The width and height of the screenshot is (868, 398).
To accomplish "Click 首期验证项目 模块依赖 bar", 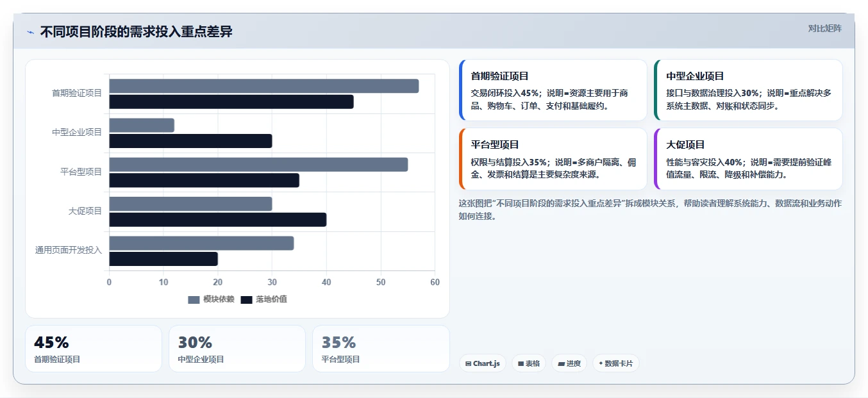I will [x=264, y=86].
